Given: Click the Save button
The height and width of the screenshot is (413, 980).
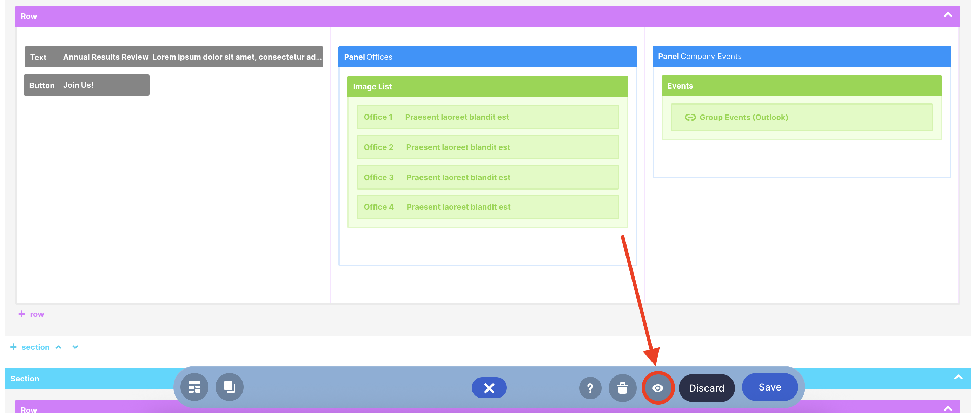Looking at the screenshot, I should tap(770, 387).
